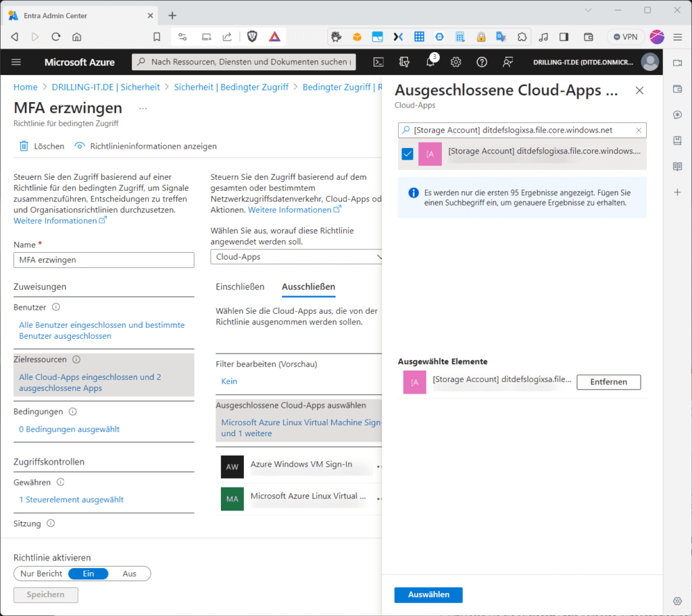Image resolution: width=692 pixels, height=616 pixels.
Task: Open the Azure notifications bell
Action: (430, 62)
